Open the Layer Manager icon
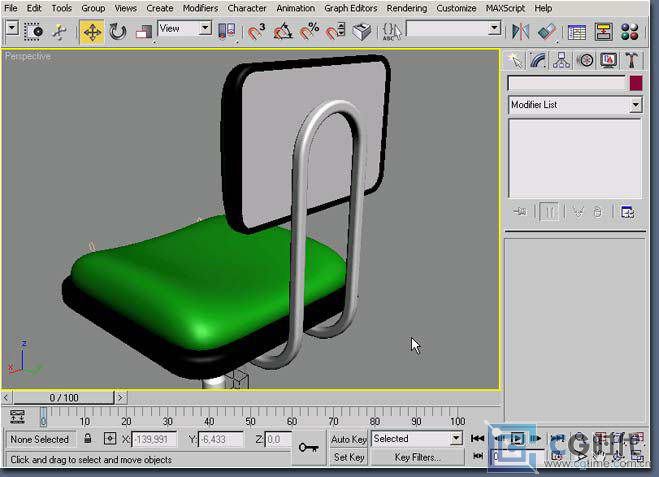Viewport: 659px width, 477px height. point(577,32)
